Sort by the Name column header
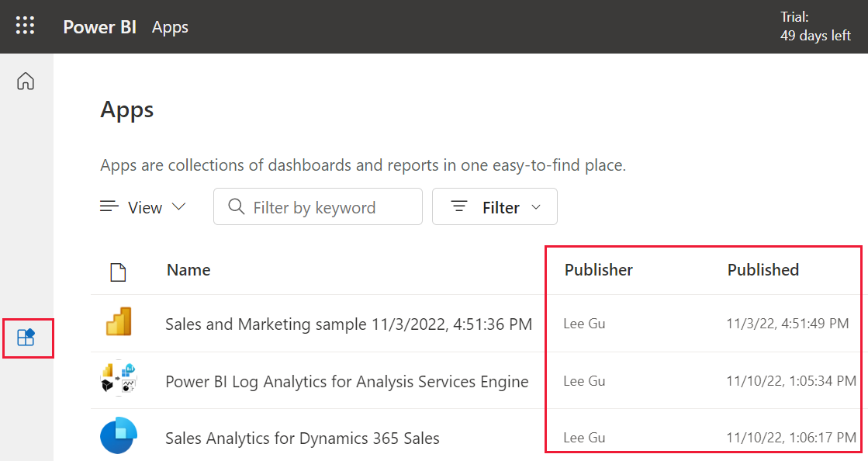This screenshot has height=461, width=868. 188,270
